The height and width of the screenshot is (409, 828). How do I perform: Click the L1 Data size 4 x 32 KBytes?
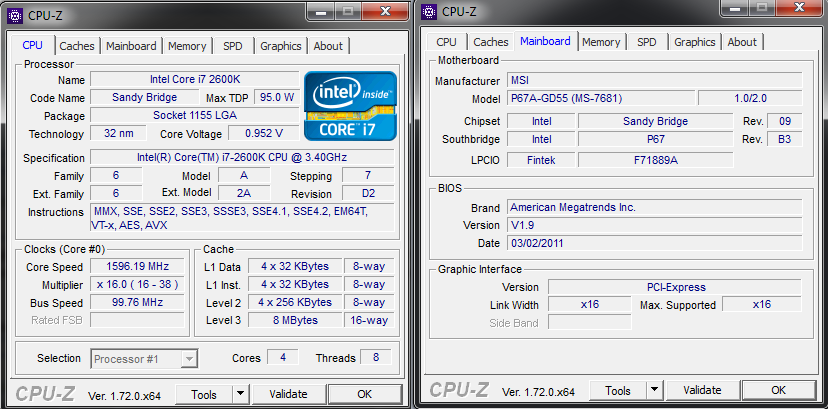pyautogui.click(x=295, y=267)
